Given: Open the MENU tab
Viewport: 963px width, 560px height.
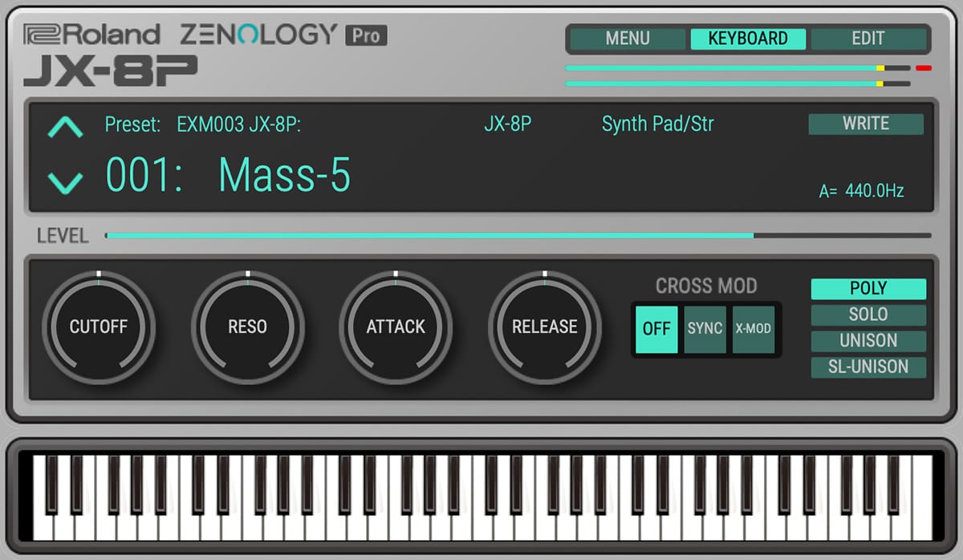Looking at the screenshot, I should pyautogui.click(x=628, y=39).
